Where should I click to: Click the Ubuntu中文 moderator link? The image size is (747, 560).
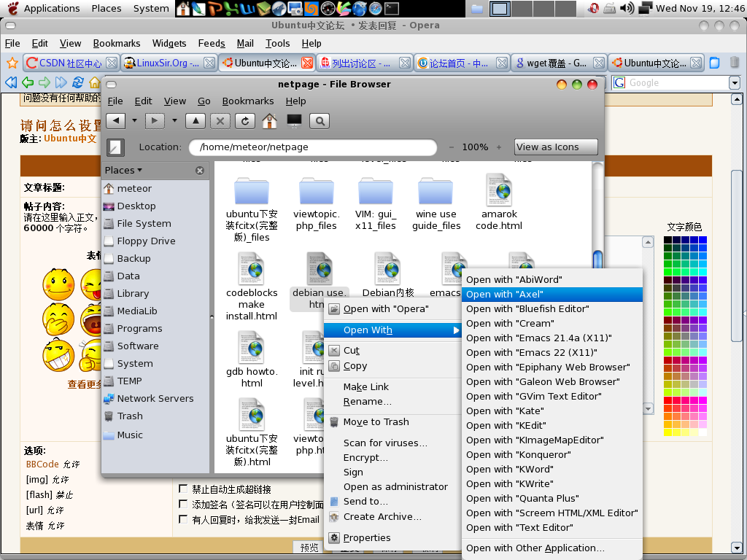coord(70,139)
